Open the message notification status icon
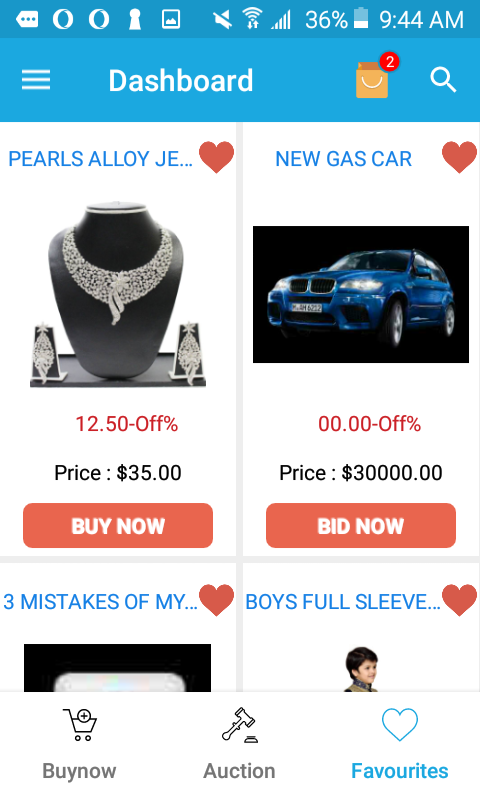 [x=27, y=19]
